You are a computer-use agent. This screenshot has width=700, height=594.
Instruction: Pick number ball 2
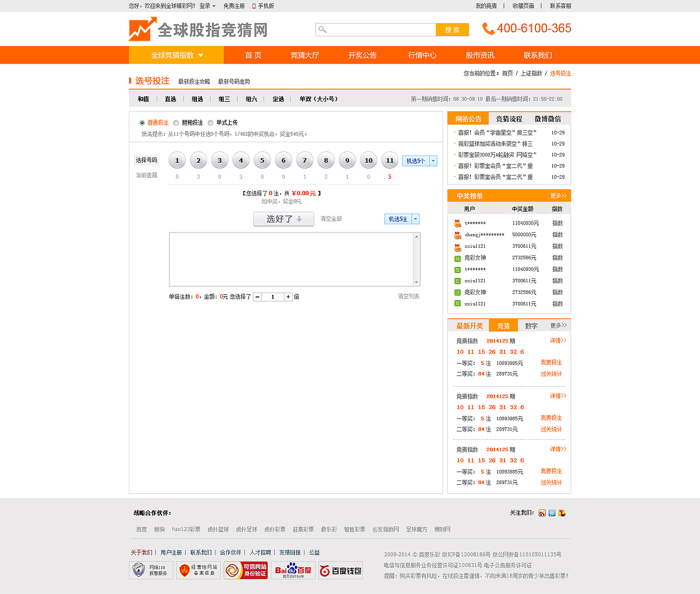pos(199,160)
